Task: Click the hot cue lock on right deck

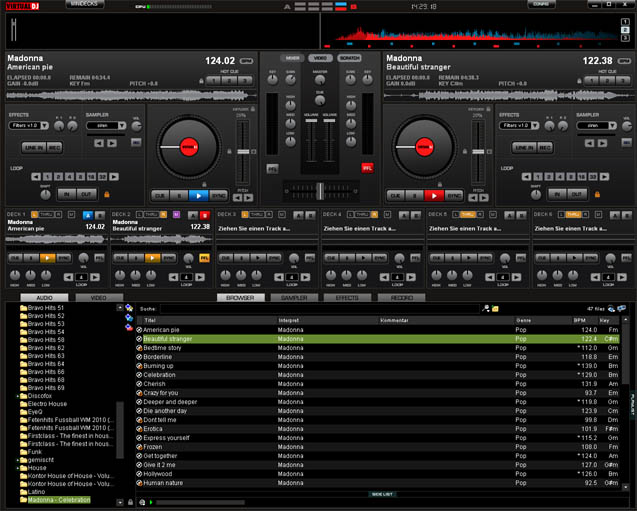Action: tap(579, 81)
